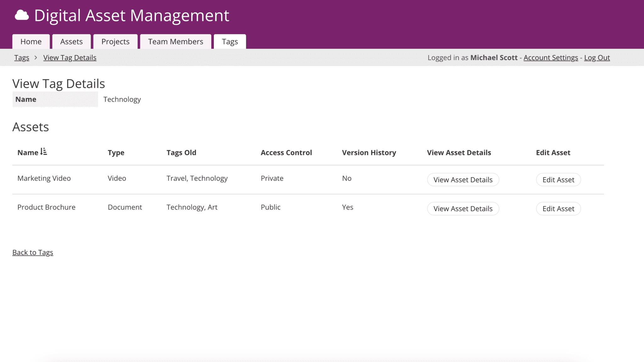Open Tags from the breadcrumb
The height and width of the screenshot is (362, 644).
[21, 58]
